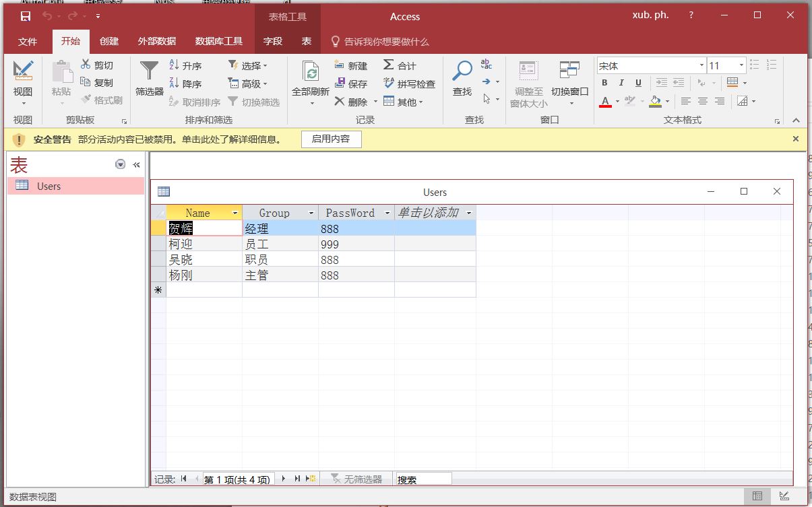The width and height of the screenshot is (812, 507).
Task: Create a new record with 新建
Action: coord(351,65)
